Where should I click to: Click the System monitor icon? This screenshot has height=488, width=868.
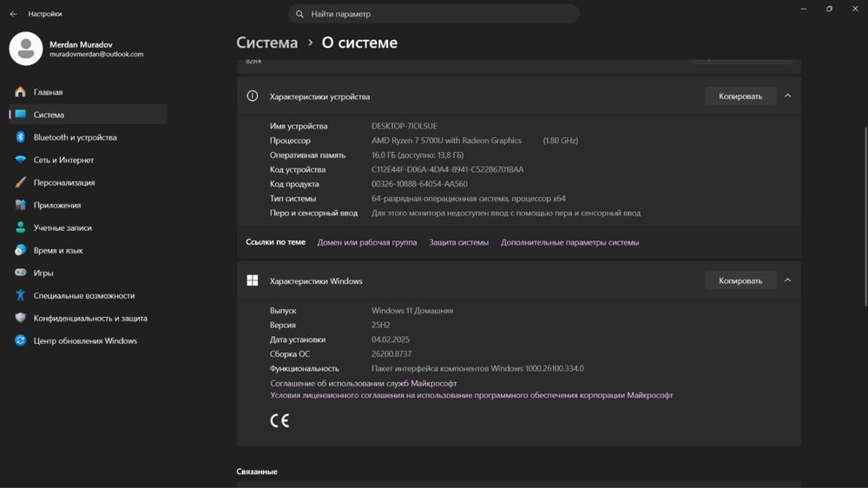point(21,114)
